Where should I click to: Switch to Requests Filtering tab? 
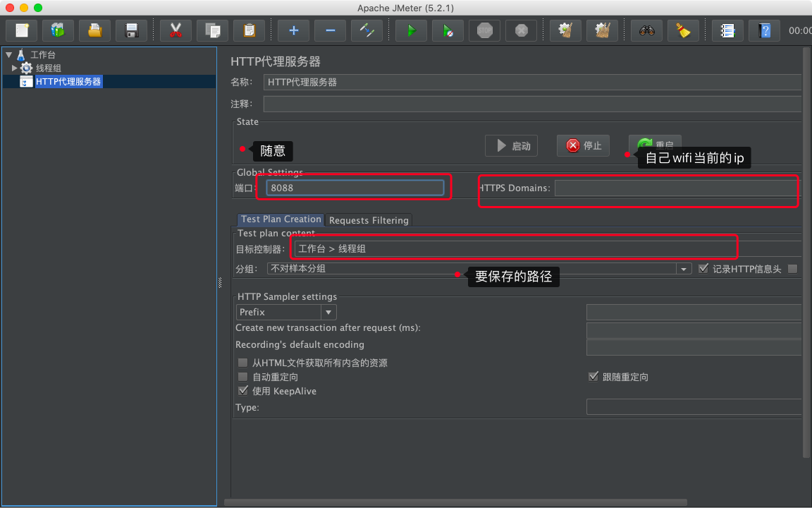pos(369,220)
